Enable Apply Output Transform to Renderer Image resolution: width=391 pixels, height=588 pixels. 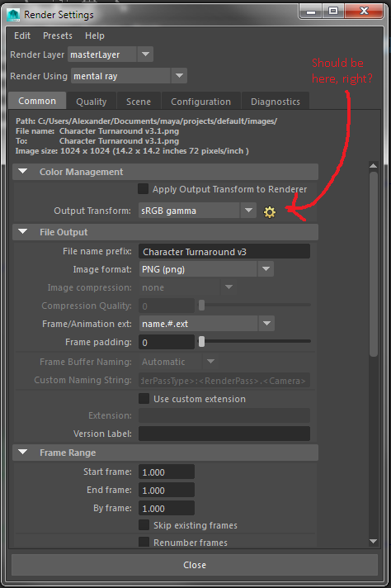point(143,188)
